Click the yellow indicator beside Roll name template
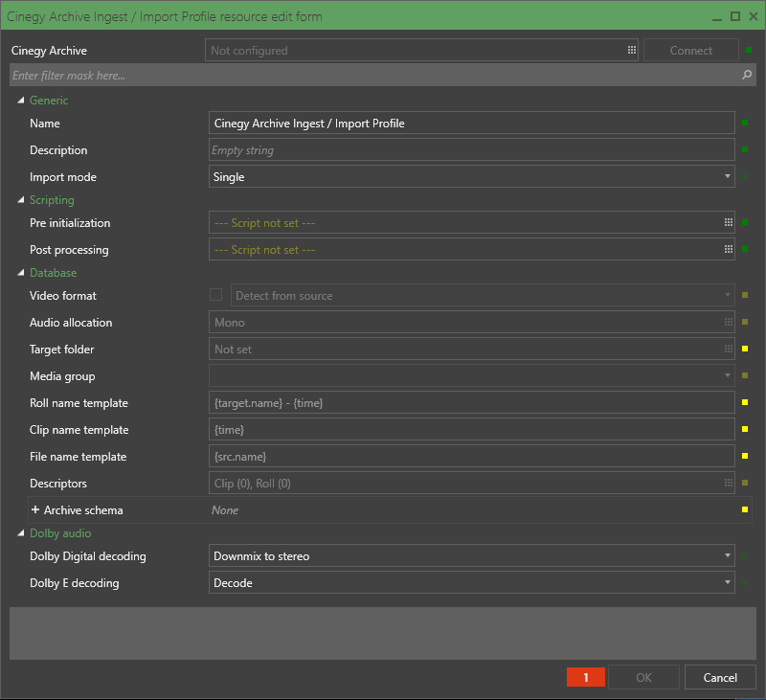This screenshot has width=766, height=700. 745,402
